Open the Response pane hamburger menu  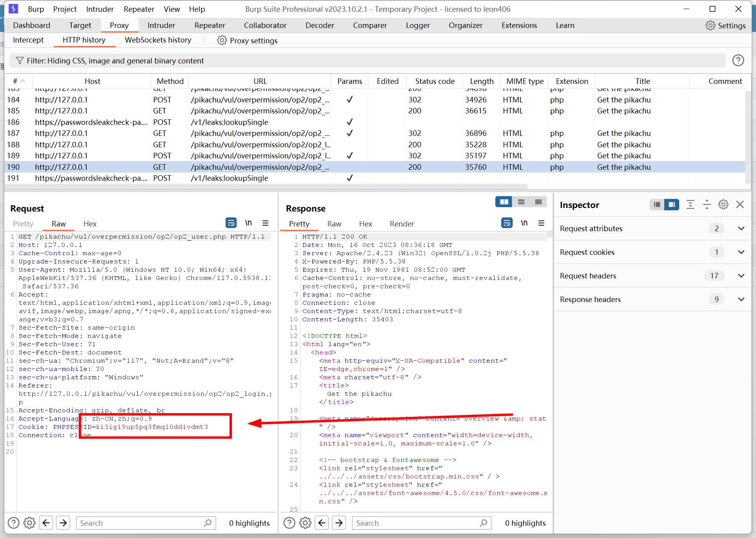click(541, 223)
